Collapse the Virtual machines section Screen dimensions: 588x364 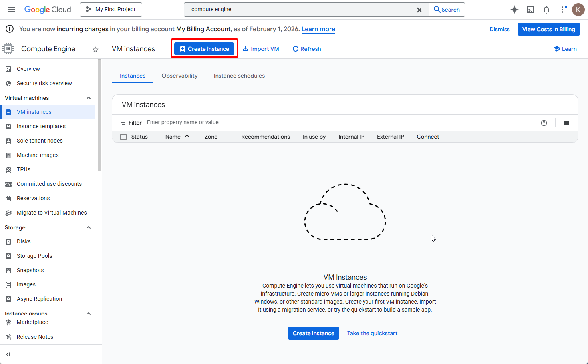coord(89,98)
